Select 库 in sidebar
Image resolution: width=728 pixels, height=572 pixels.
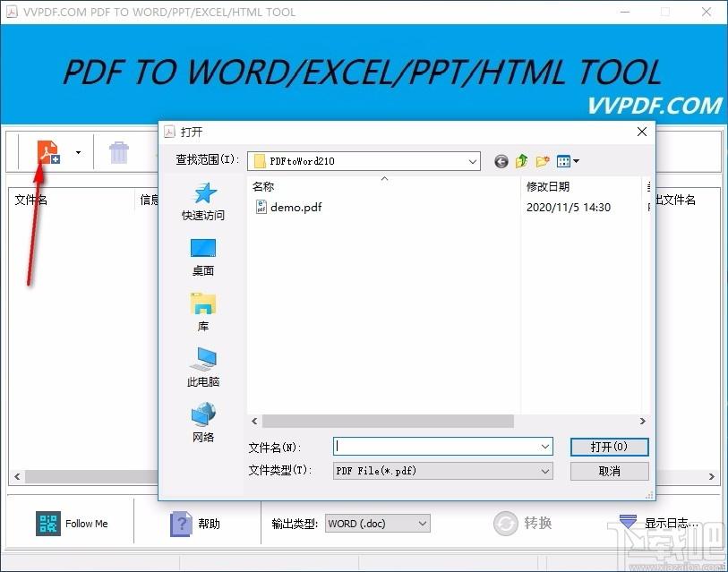[x=203, y=312]
